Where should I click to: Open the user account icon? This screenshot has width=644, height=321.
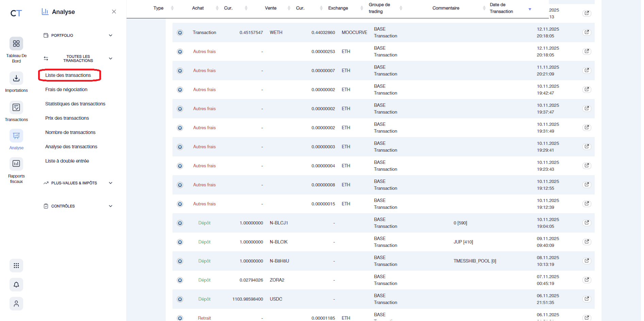pos(16,304)
